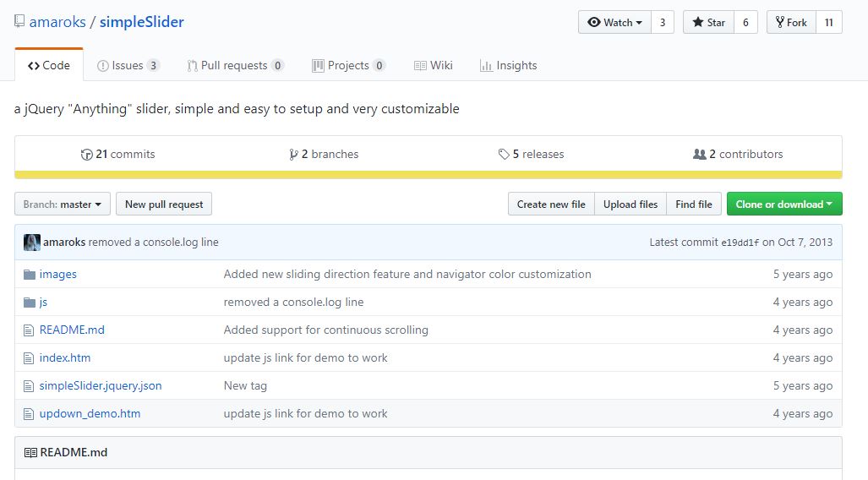
Task: Fork the simpleSlider repository
Action: pyautogui.click(x=791, y=22)
